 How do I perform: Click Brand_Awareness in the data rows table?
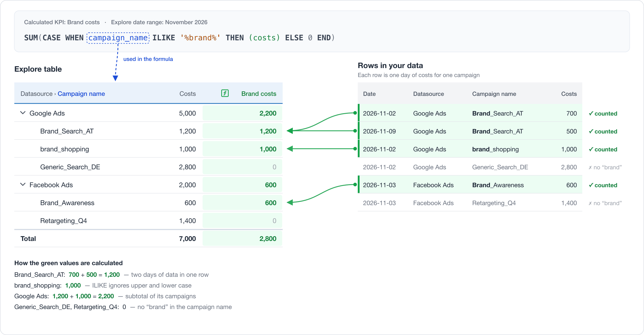[x=498, y=185]
